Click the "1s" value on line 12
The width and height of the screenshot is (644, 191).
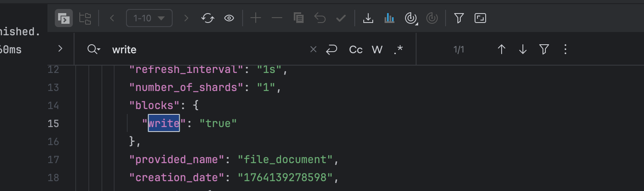[x=269, y=69]
